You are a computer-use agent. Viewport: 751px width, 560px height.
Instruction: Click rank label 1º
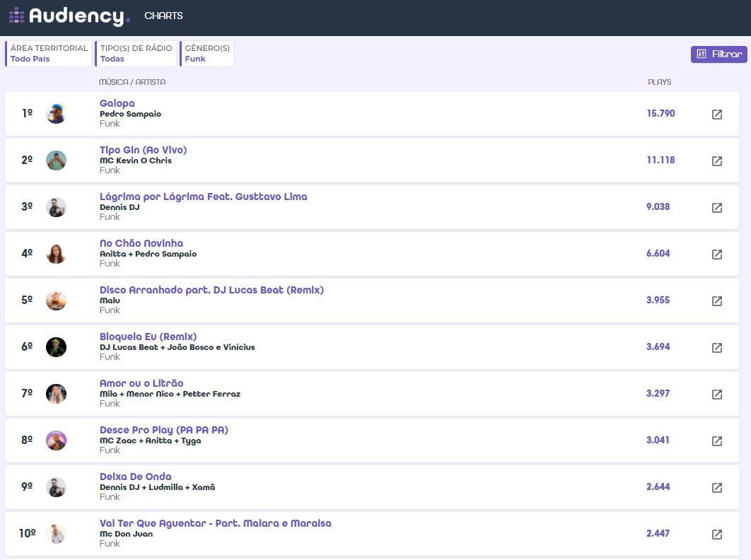click(28, 113)
